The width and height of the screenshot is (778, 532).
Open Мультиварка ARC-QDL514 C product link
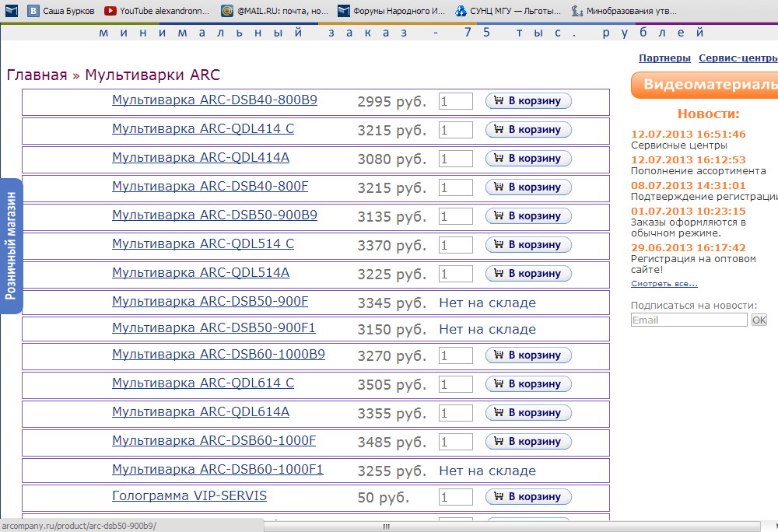(203, 243)
